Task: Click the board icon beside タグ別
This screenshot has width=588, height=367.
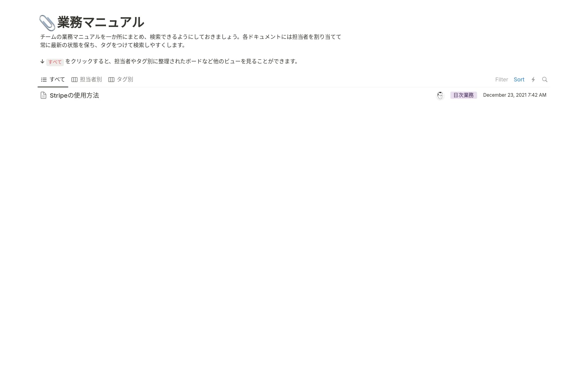Action: click(111, 80)
